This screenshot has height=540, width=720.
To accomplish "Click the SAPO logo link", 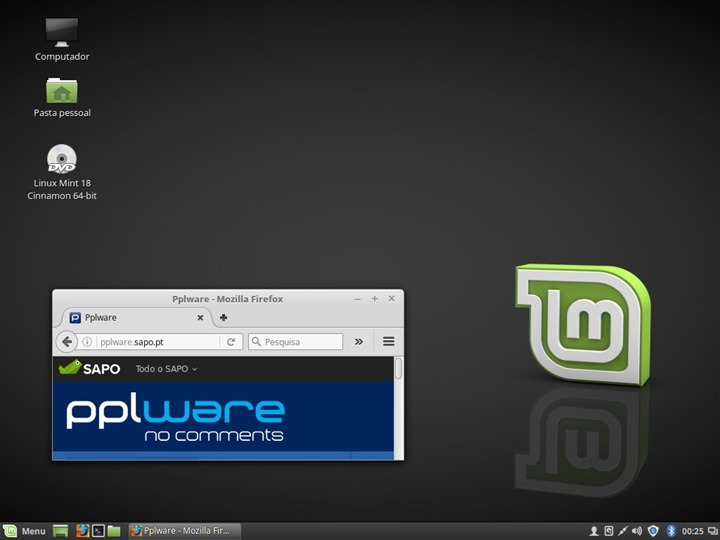I will [x=90, y=368].
